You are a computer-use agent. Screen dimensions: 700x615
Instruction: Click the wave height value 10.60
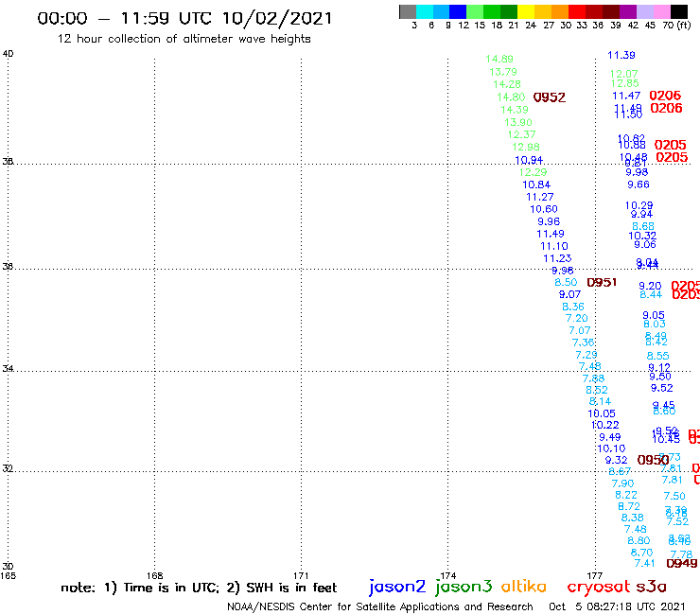coord(544,209)
